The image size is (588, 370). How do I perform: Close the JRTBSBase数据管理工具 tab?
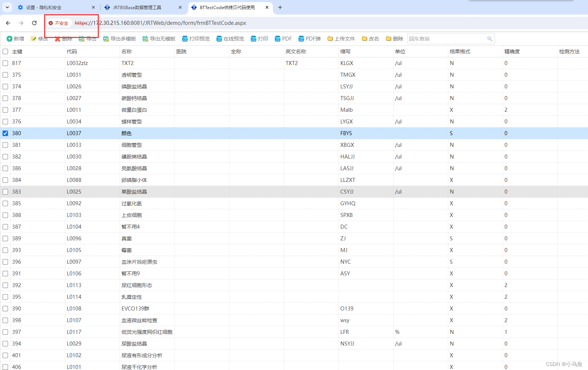point(180,7)
